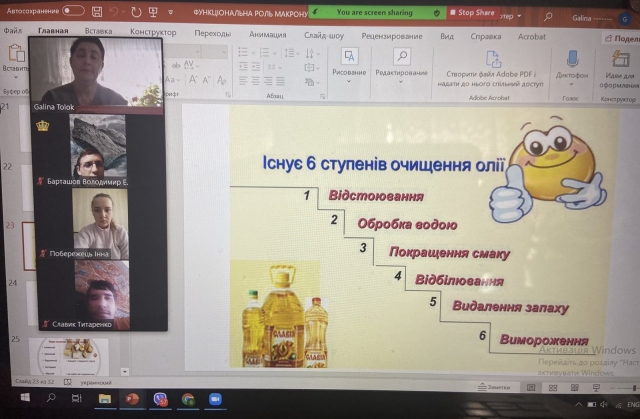Click Создать файл Adobe PDF button

(490, 65)
